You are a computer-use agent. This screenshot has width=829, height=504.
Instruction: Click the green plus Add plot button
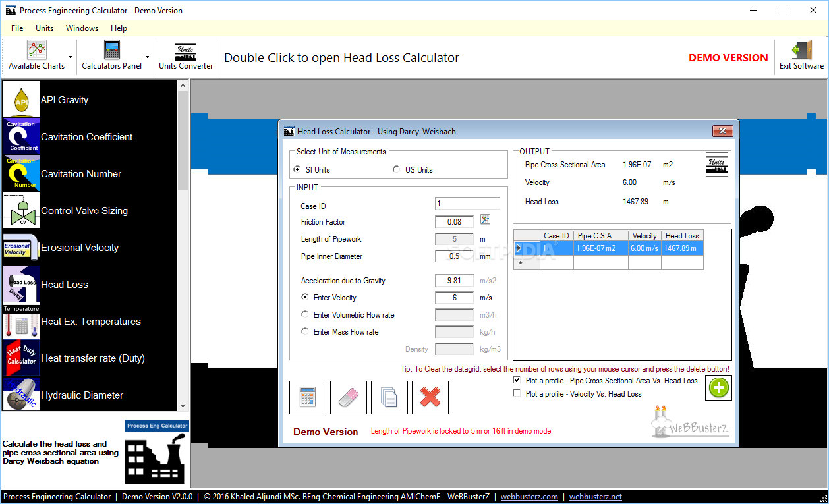pyautogui.click(x=719, y=387)
